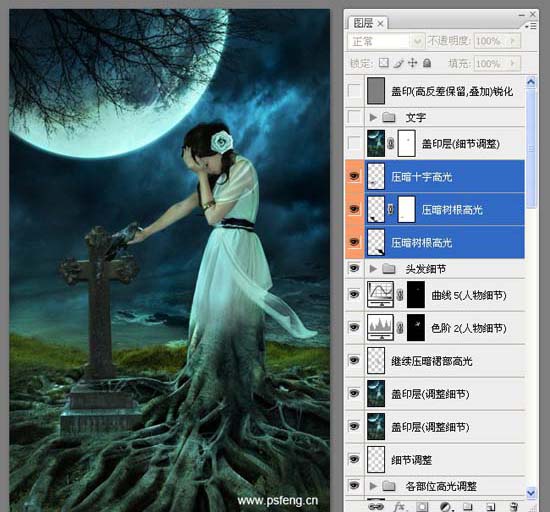This screenshot has width=550, height=512.
Task: Click the layers panel scrollbar thumb
Action: (x=531, y=148)
